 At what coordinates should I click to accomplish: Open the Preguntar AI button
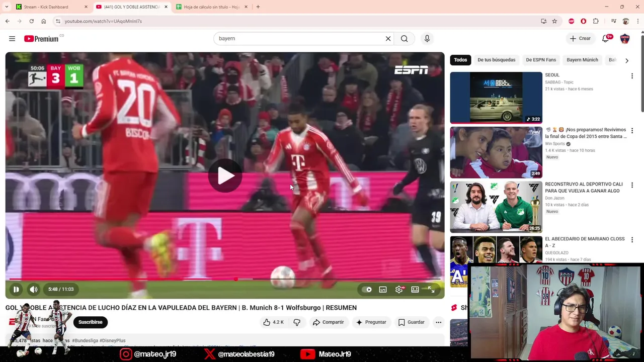tap(371, 322)
